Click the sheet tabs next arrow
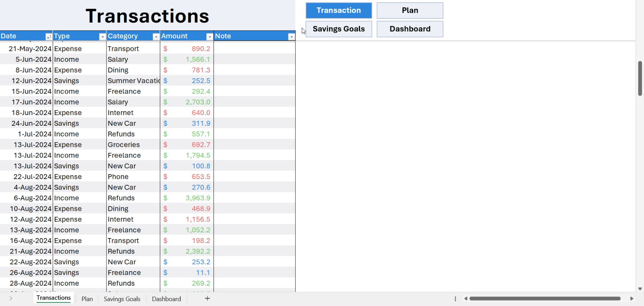The width and height of the screenshot is (644, 306). click(11, 298)
